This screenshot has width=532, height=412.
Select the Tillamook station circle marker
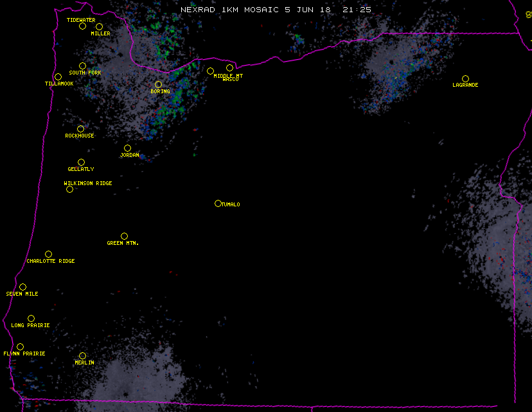coord(58,77)
